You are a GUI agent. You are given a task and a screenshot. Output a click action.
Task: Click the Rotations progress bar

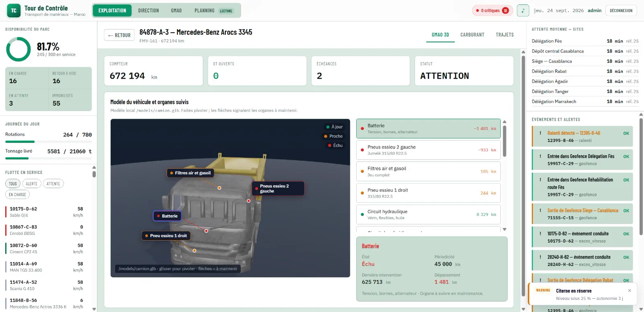point(48,142)
